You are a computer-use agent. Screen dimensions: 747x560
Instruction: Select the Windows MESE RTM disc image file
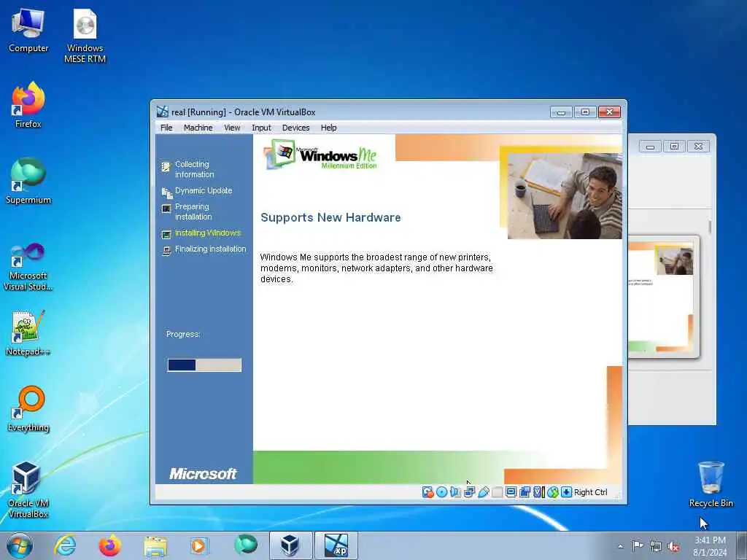click(x=85, y=36)
